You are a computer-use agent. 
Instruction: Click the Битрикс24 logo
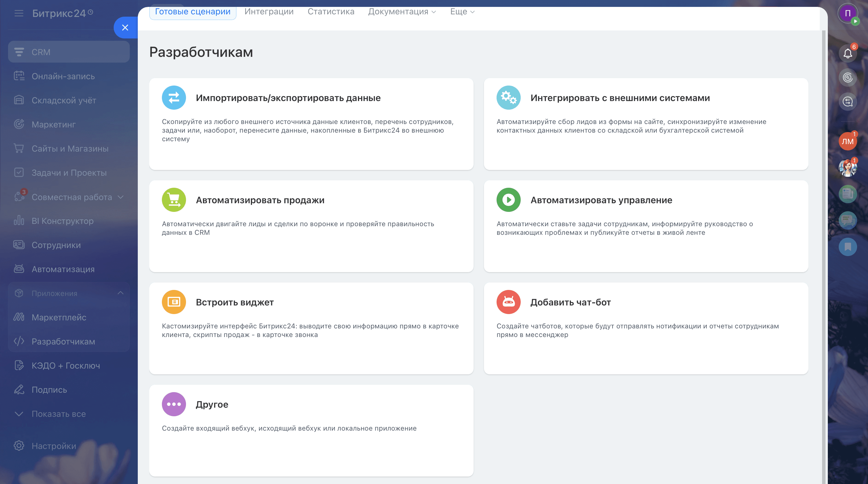59,13
